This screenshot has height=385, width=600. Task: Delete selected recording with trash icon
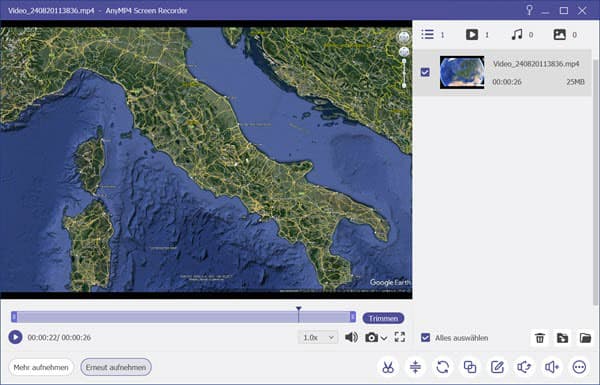pyautogui.click(x=540, y=338)
